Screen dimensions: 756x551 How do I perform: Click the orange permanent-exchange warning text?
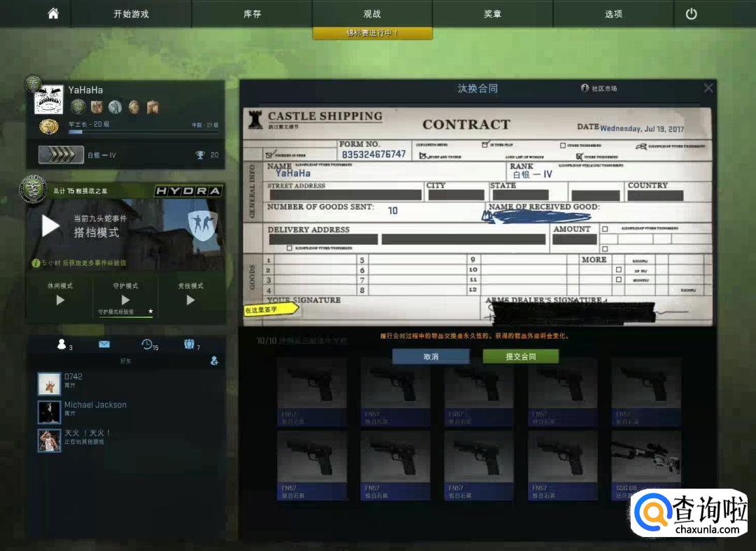475,336
